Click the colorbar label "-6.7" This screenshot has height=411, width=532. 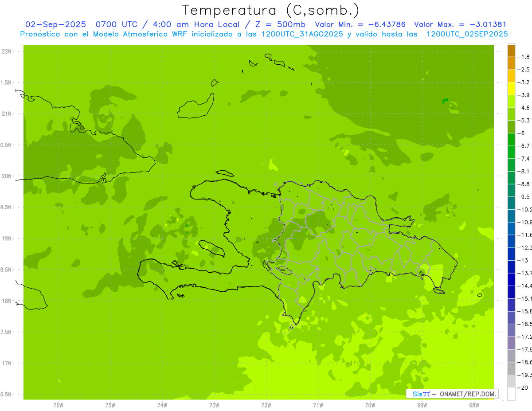pyautogui.click(x=524, y=146)
